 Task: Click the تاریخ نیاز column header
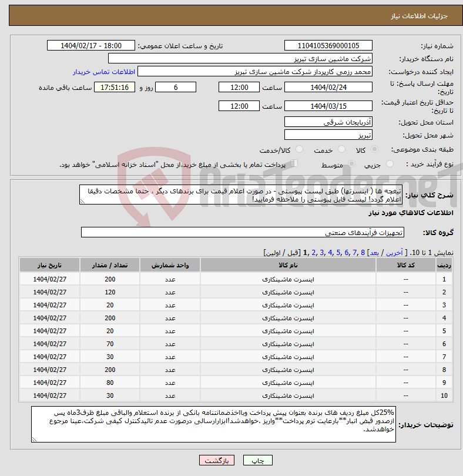point(49,265)
